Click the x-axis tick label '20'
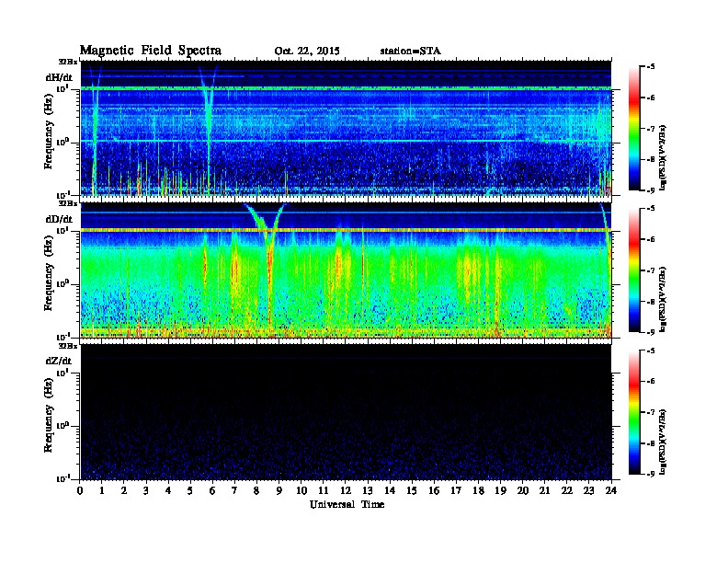This screenshot has height=563, width=728. [523, 490]
